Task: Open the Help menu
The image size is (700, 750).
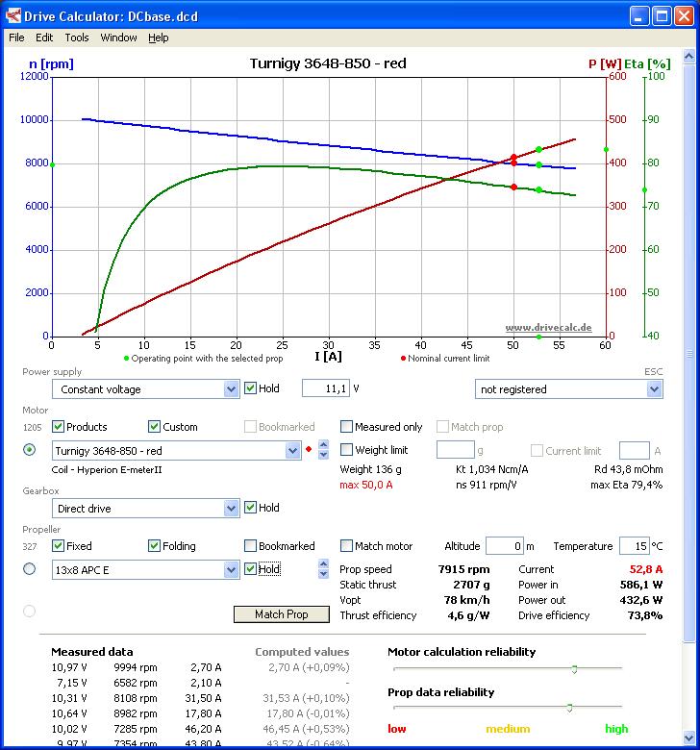Action: tap(158, 37)
